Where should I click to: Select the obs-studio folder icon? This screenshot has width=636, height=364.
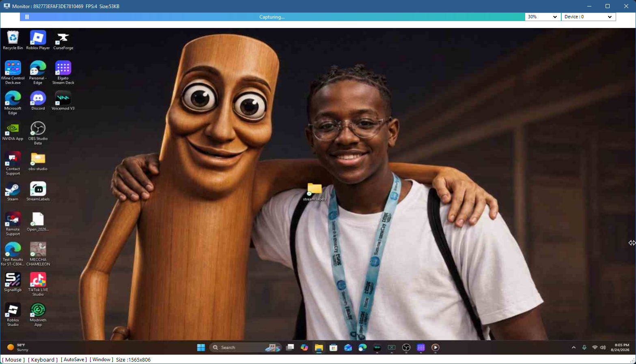tap(38, 161)
